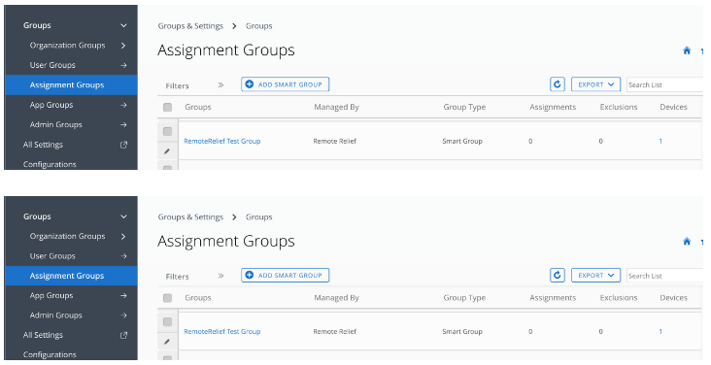Sort by Group Type column, upper screenshot

point(464,107)
